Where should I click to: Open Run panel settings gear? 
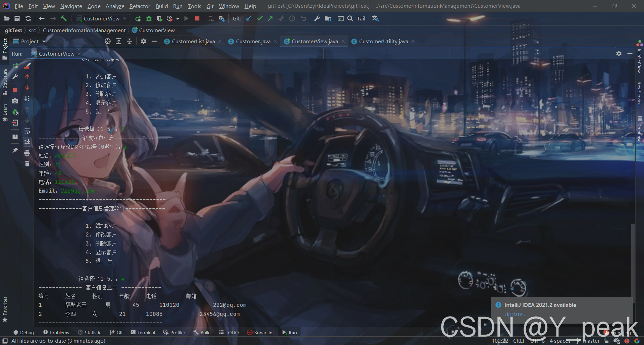(619, 54)
